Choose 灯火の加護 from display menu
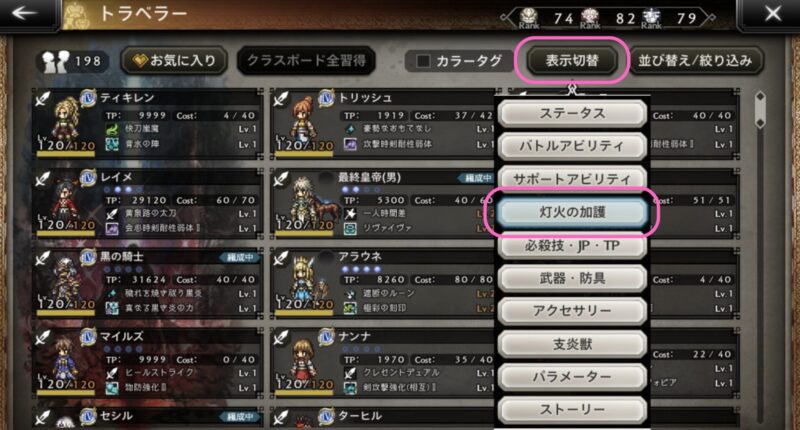 [572, 212]
